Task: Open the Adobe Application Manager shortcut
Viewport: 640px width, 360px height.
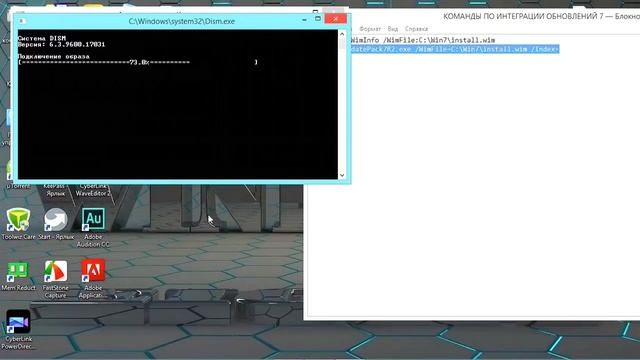Action: (x=93, y=279)
